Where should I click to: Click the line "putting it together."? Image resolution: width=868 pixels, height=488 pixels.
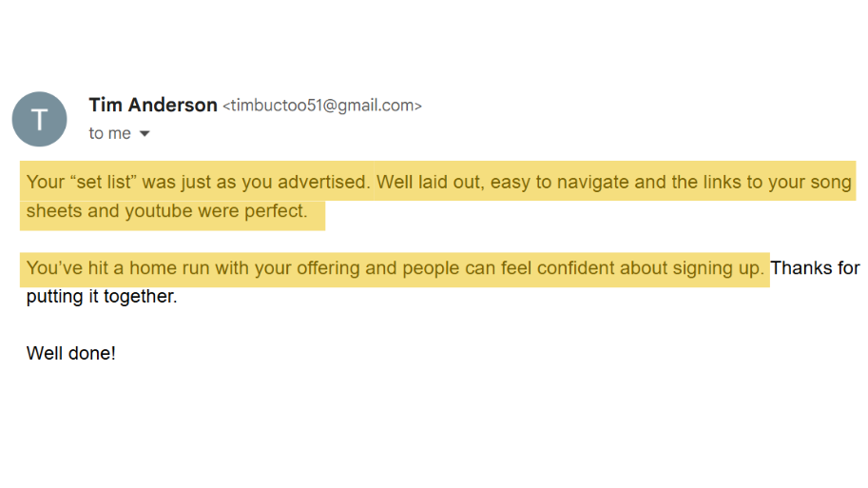pos(102,297)
